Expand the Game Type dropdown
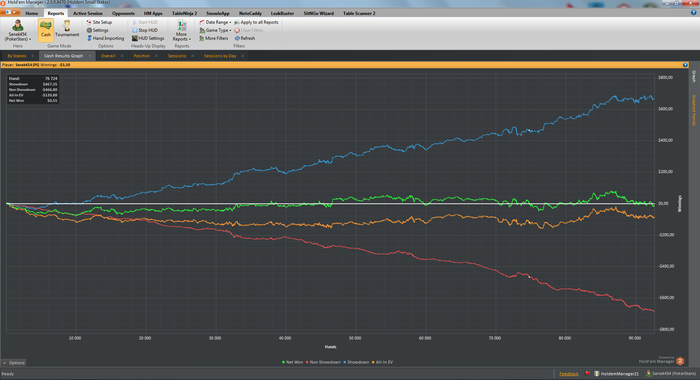 215,30
